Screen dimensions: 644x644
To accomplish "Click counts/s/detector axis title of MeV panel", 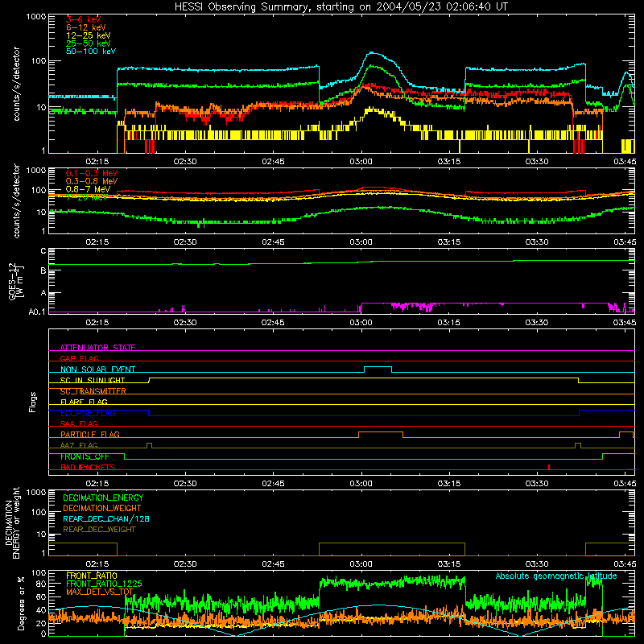I will (x=16, y=200).
